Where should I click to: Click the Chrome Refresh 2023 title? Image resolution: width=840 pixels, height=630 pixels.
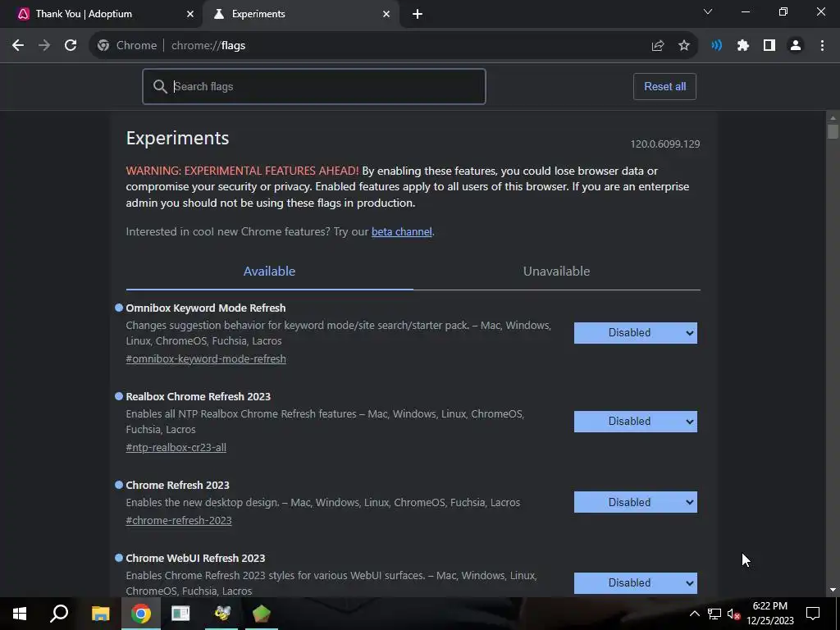(177, 485)
